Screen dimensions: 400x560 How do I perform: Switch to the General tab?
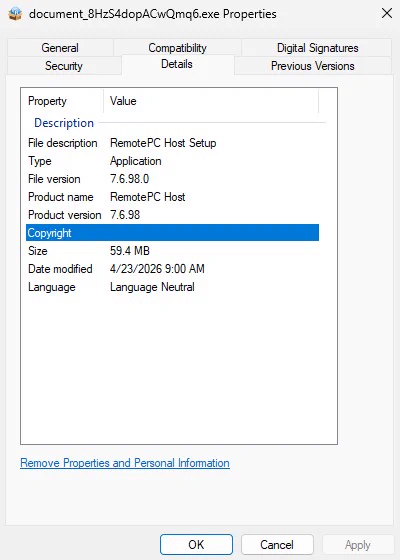(x=60, y=48)
